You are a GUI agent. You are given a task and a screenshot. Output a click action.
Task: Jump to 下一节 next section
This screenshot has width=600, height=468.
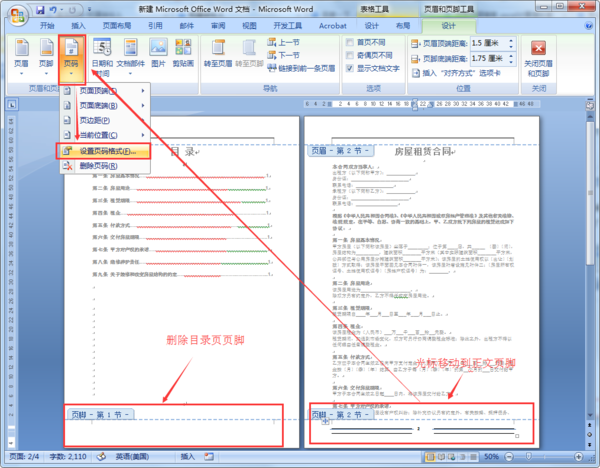pyautogui.click(x=284, y=55)
